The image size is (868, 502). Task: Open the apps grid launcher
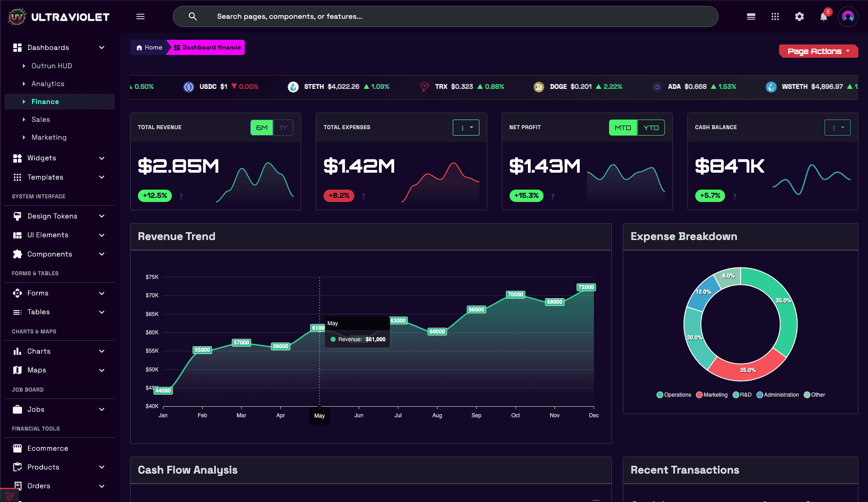coord(775,16)
